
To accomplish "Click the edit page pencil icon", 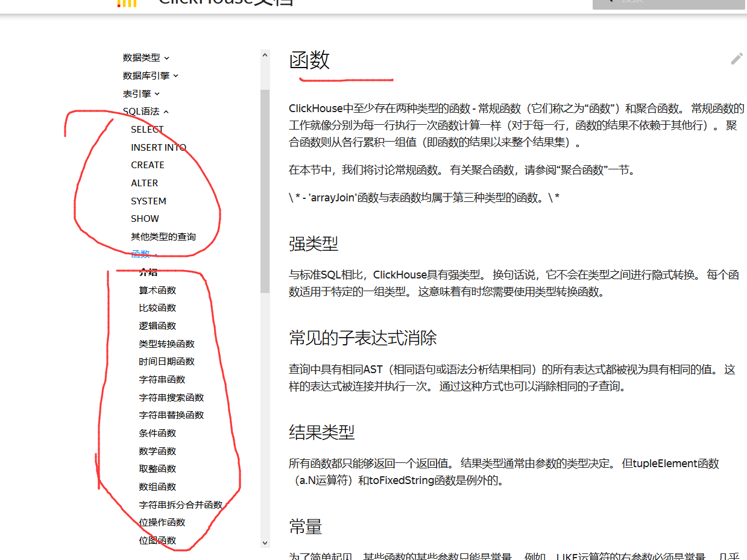I will (x=737, y=58).
